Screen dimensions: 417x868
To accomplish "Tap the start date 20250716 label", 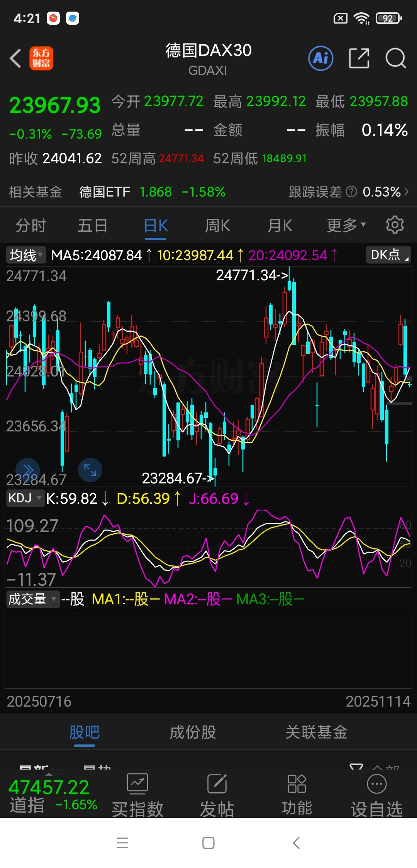I will (x=39, y=701).
